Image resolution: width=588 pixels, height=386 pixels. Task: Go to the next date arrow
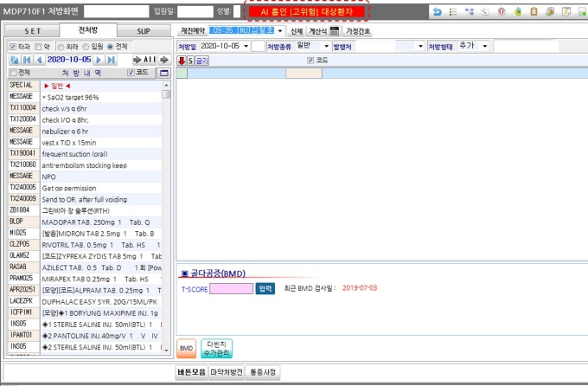coord(97,59)
